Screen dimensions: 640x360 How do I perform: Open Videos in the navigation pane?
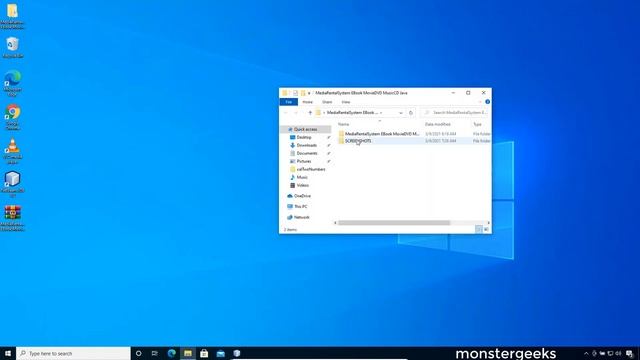302,185
